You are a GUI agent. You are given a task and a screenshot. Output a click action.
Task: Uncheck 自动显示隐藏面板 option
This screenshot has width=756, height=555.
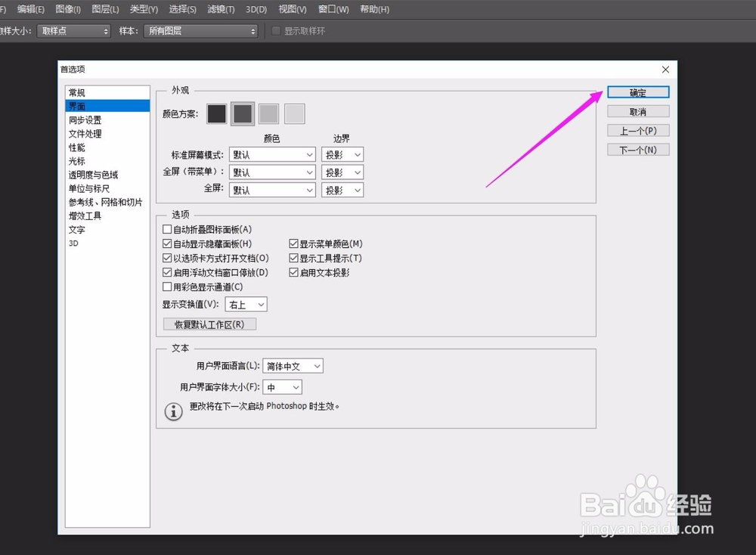pos(167,243)
